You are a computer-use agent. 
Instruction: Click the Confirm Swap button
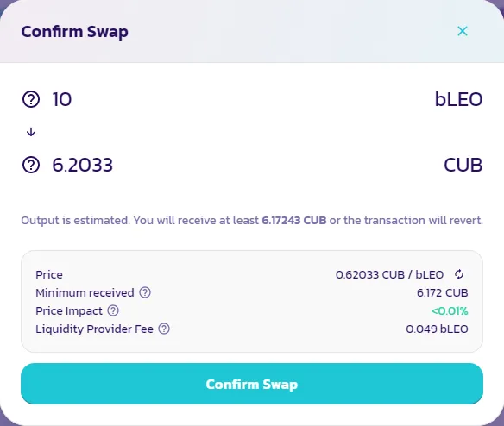[x=252, y=384]
